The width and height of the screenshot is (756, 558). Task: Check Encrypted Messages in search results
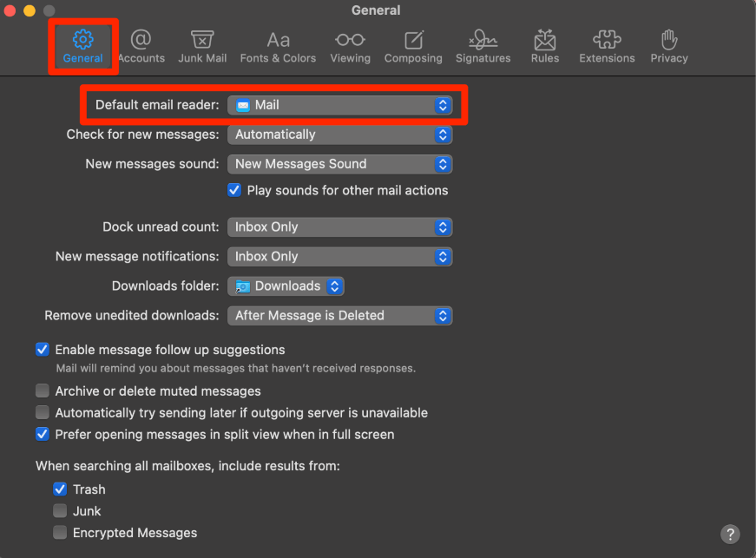(60, 533)
